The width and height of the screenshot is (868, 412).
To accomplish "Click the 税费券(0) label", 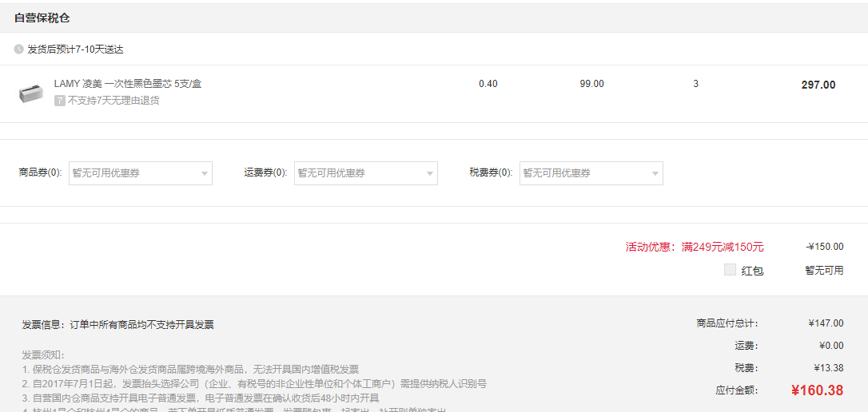I will (x=491, y=172).
